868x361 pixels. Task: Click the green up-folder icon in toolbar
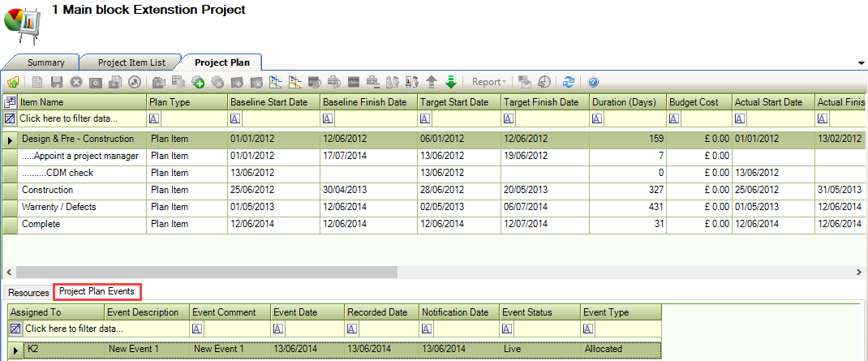coord(13,82)
